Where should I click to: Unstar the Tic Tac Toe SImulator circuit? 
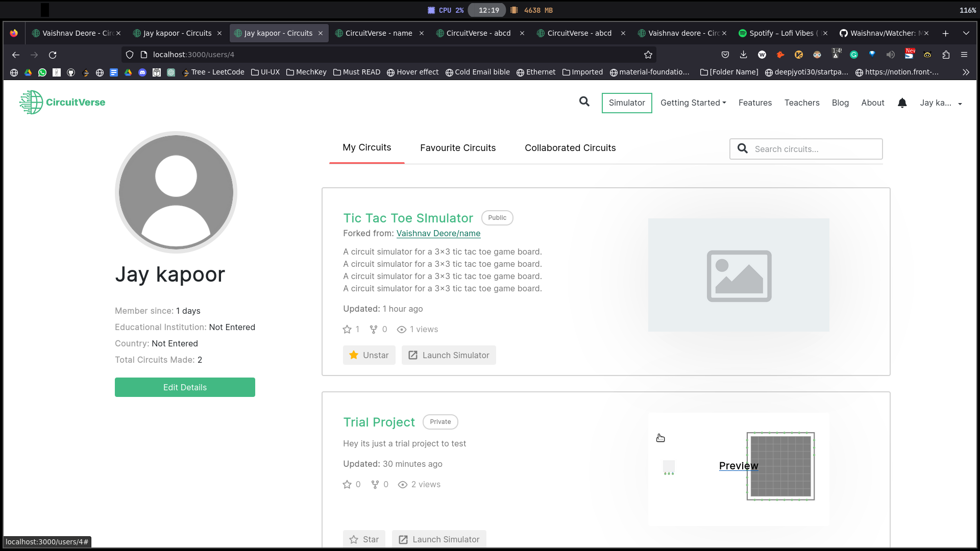[x=369, y=355]
